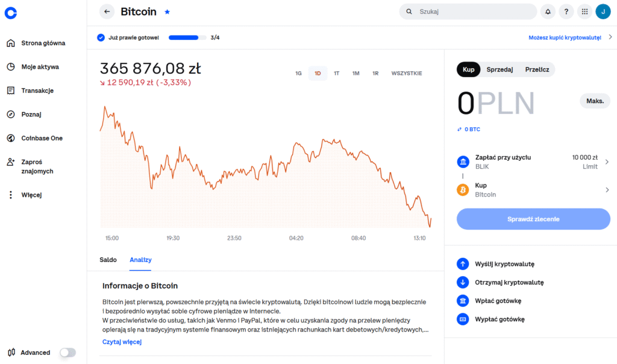Click the Szukaj search field
The height and width of the screenshot is (364, 617).
coord(468,11)
